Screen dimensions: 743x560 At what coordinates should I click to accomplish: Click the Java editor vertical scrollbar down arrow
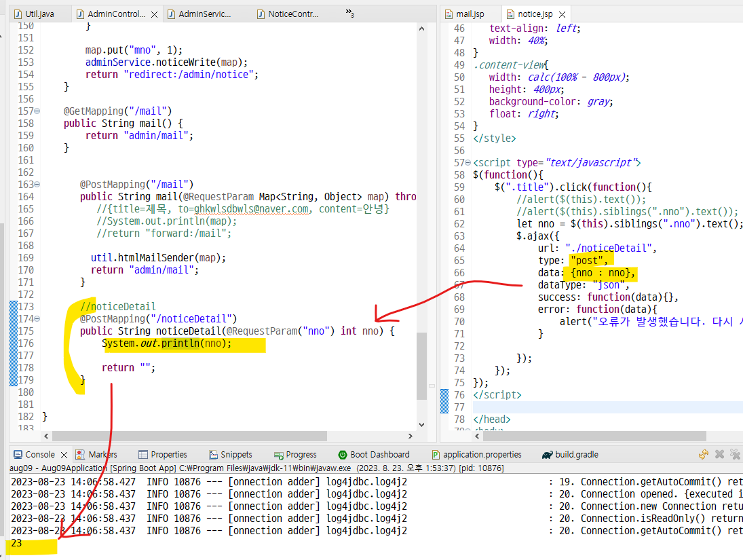coord(422,425)
